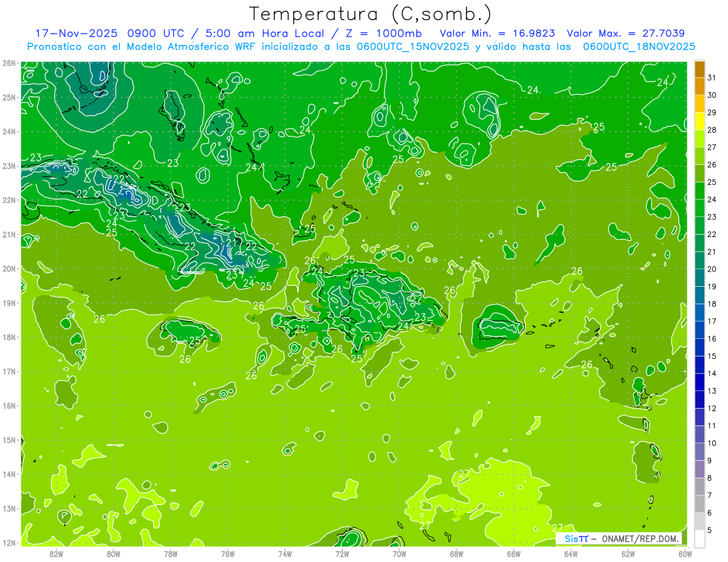This screenshot has height=562, width=728.
Task: Click the '8' label on the color scale
Action: (x=710, y=478)
